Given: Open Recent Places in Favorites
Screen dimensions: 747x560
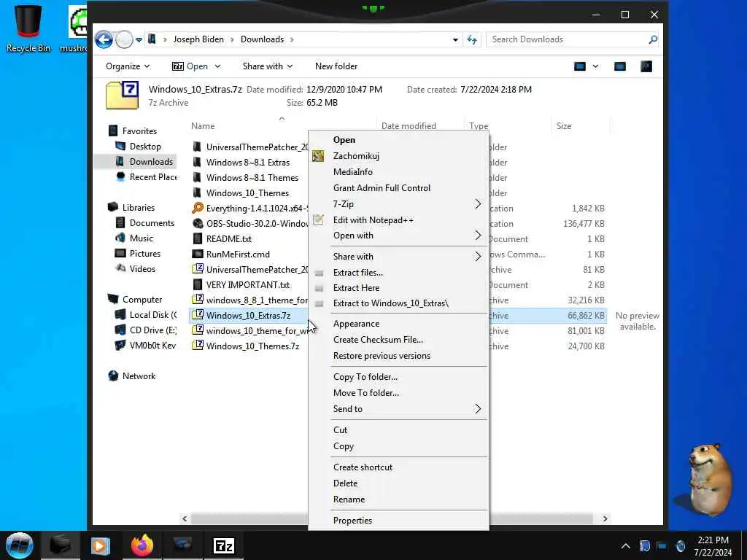Looking at the screenshot, I should click(x=145, y=176).
